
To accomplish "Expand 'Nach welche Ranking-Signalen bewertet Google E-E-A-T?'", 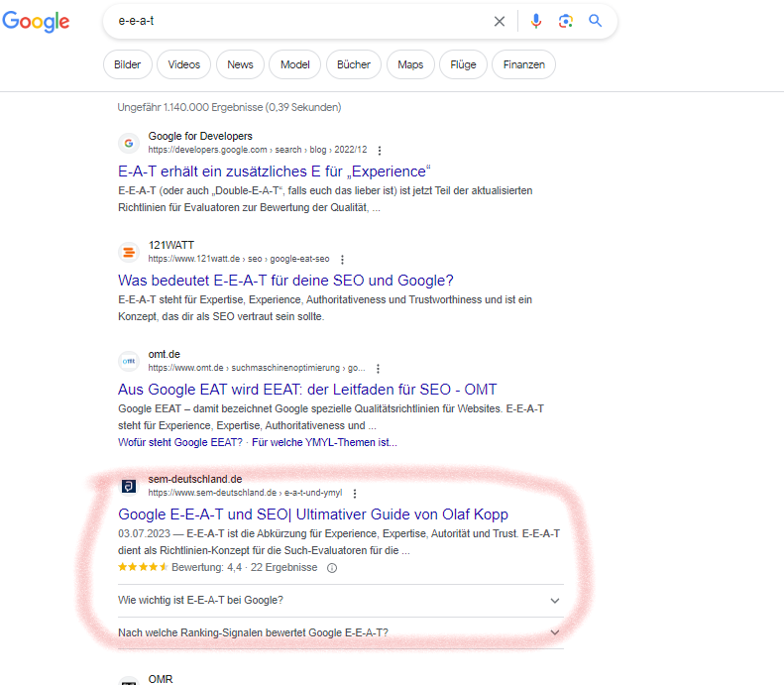I will tap(341, 633).
